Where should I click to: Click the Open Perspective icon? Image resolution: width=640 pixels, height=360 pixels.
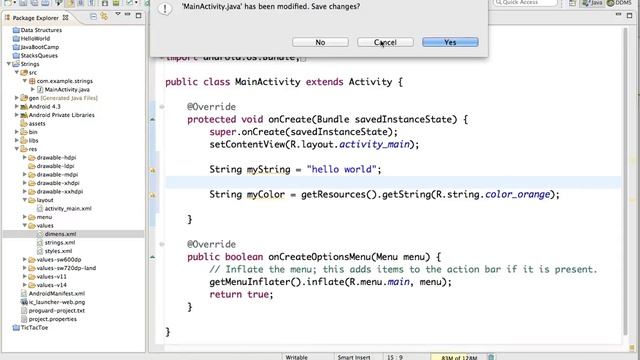[x=572, y=3]
